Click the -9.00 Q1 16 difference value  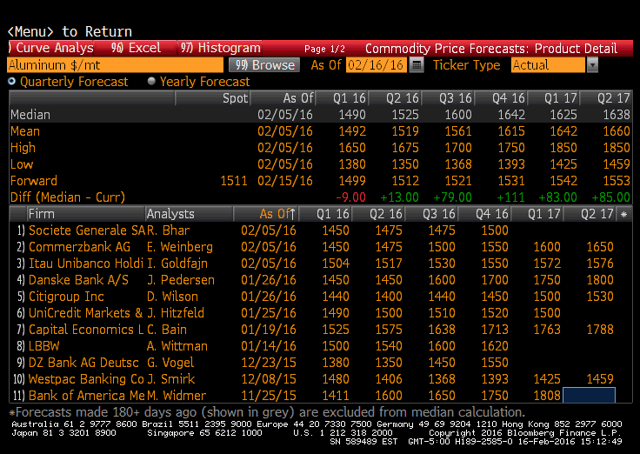point(351,198)
